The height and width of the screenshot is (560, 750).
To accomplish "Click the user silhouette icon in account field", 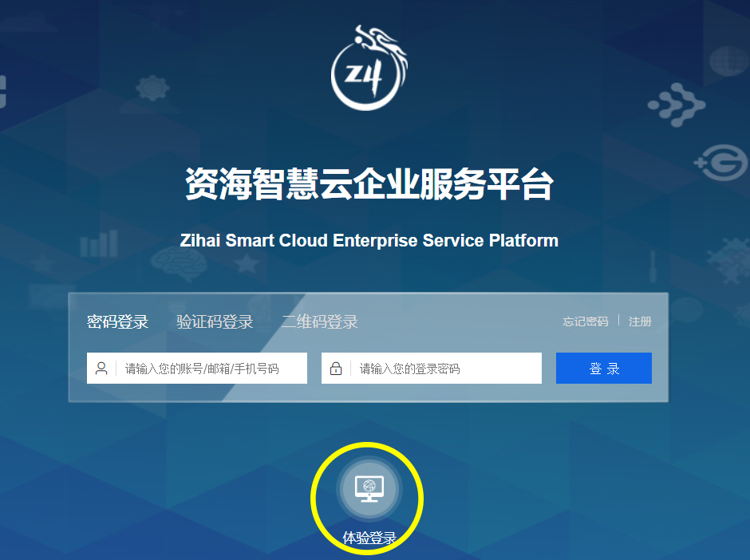I will point(101,369).
